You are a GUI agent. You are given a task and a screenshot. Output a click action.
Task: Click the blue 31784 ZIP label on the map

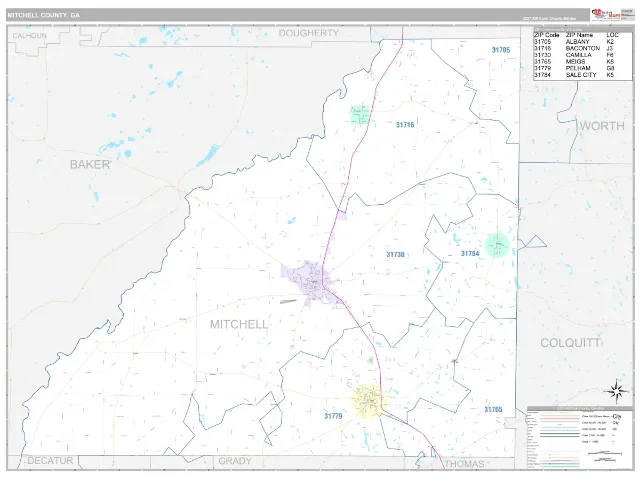click(470, 253)
